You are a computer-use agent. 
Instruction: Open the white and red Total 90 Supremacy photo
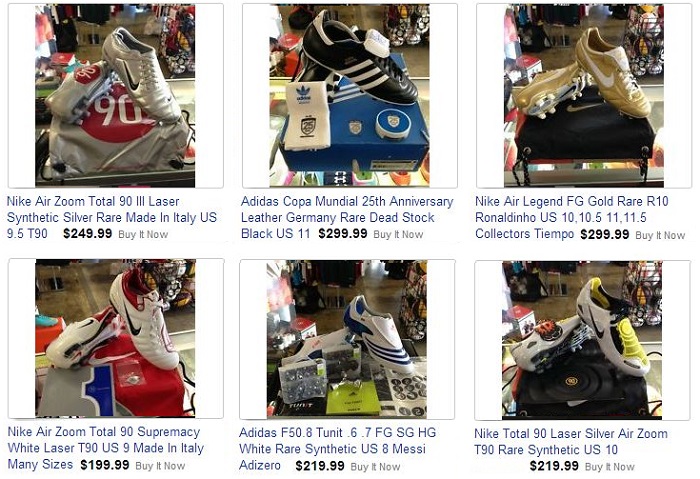[x=115, y=338]
